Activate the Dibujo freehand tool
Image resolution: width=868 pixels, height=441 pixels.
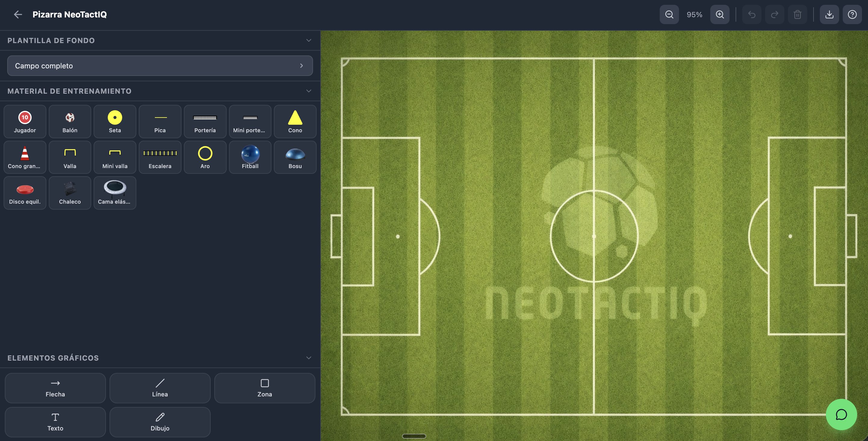click(x=160, y=422)
